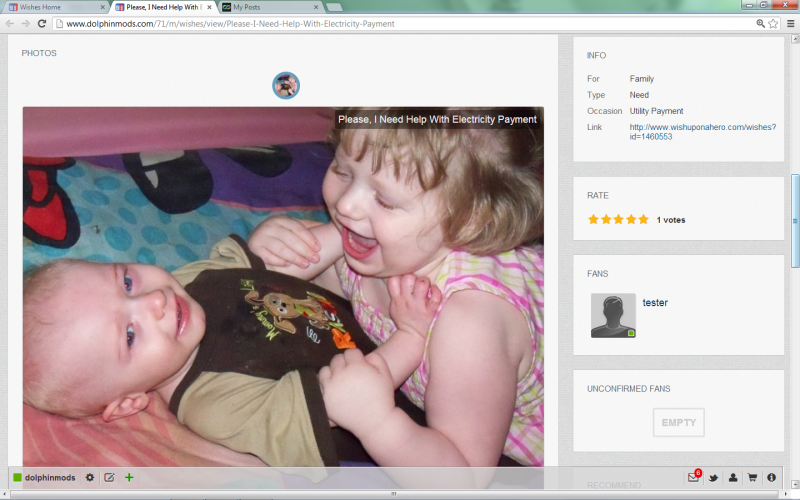Click the page icon before the URL
The width and height of the screenshot is (800, 500).
point(60,23)
